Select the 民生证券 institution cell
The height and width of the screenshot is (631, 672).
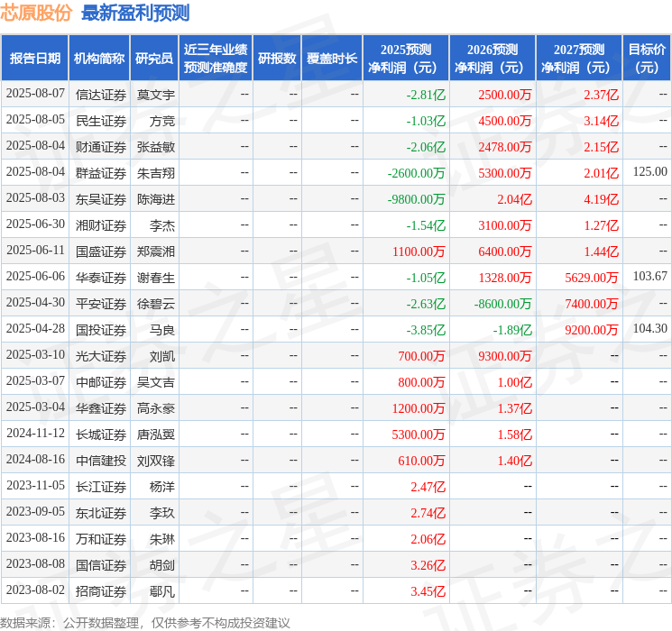tap(101, 121)
